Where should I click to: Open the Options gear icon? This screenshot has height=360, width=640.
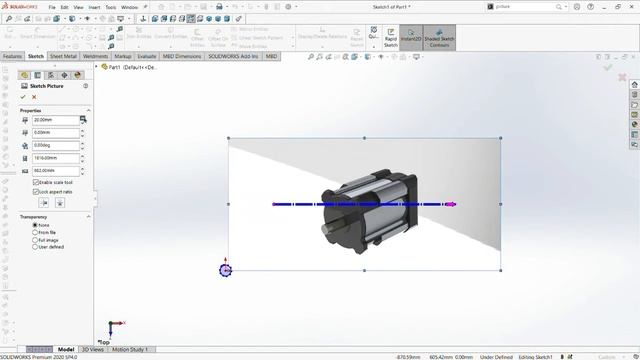(x=289, y=7)
